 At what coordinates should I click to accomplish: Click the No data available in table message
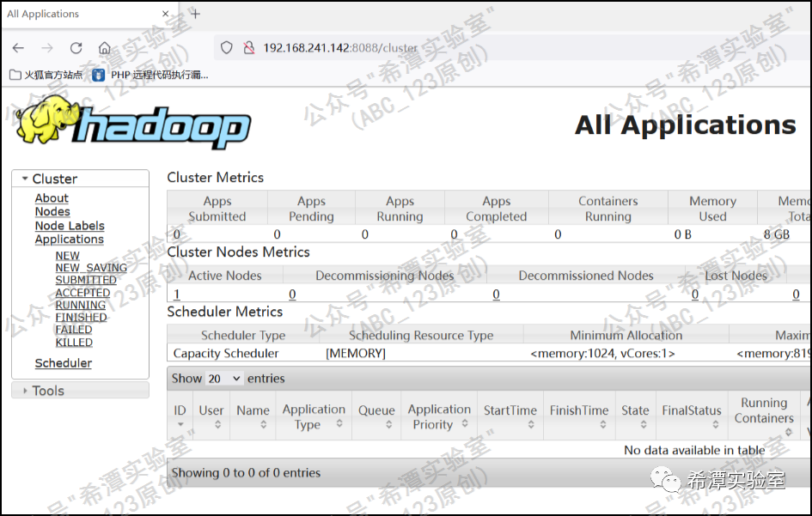coord(694,450)
